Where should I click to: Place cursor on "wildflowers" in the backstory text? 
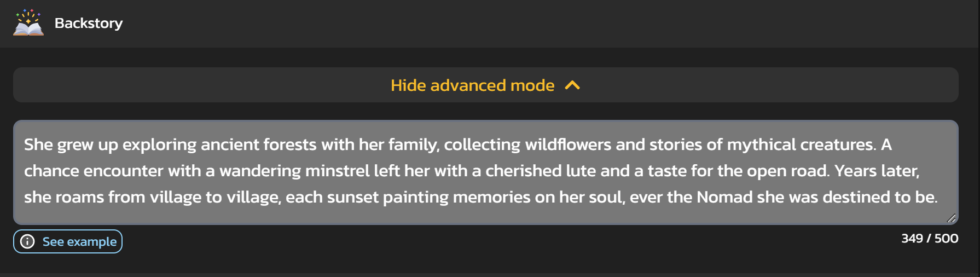point(568,145)
